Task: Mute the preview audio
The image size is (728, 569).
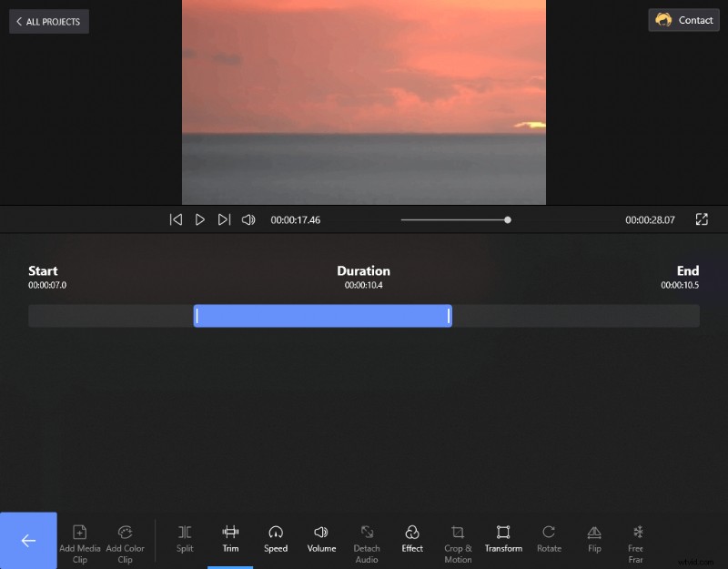Action: coord(248,219)
